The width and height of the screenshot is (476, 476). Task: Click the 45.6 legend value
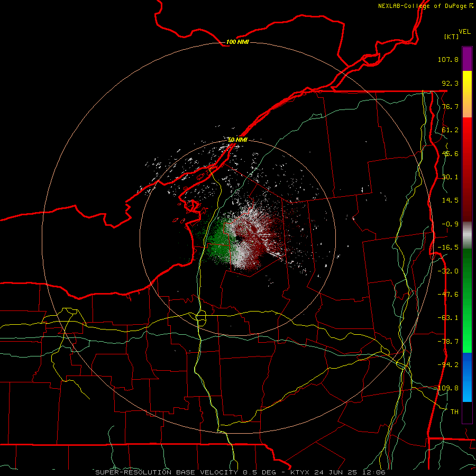[450, 153]
